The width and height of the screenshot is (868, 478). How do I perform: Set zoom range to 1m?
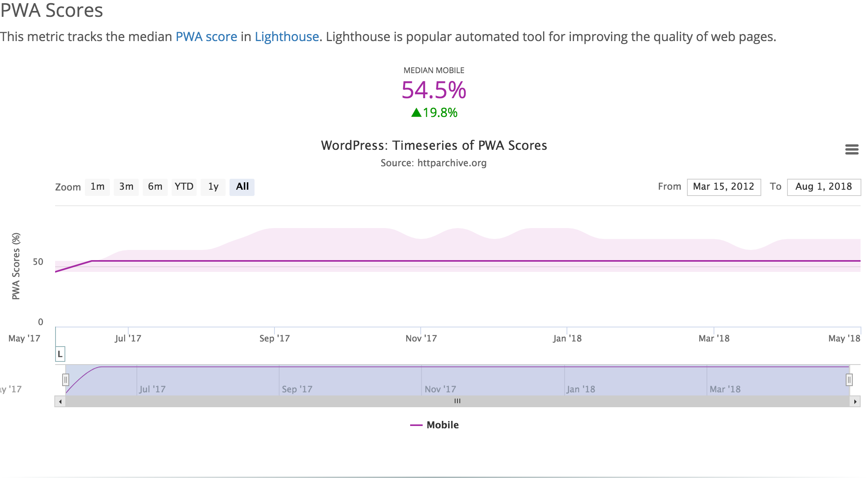coord(97,187)
